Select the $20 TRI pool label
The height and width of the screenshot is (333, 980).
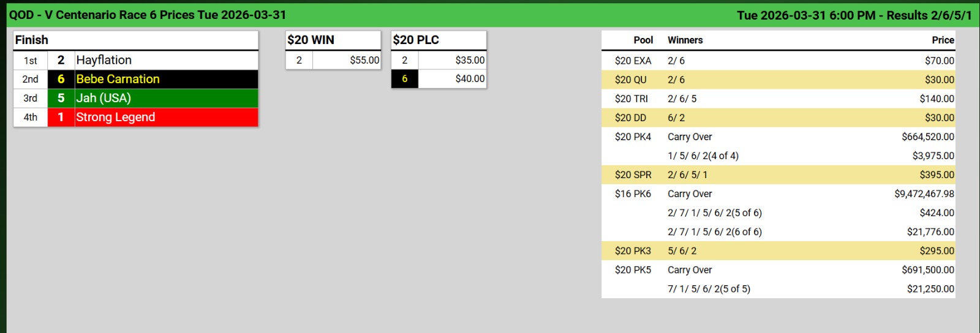(x=631, y=99)
